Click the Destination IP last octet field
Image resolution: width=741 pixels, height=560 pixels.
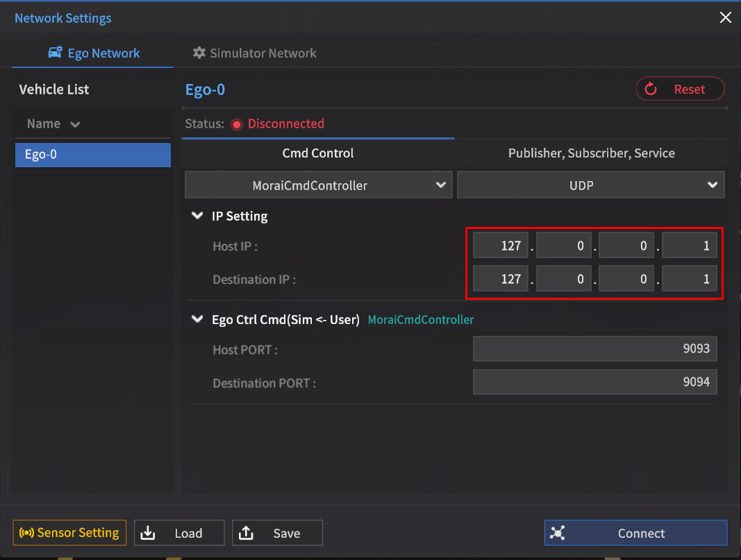[689, 280]
